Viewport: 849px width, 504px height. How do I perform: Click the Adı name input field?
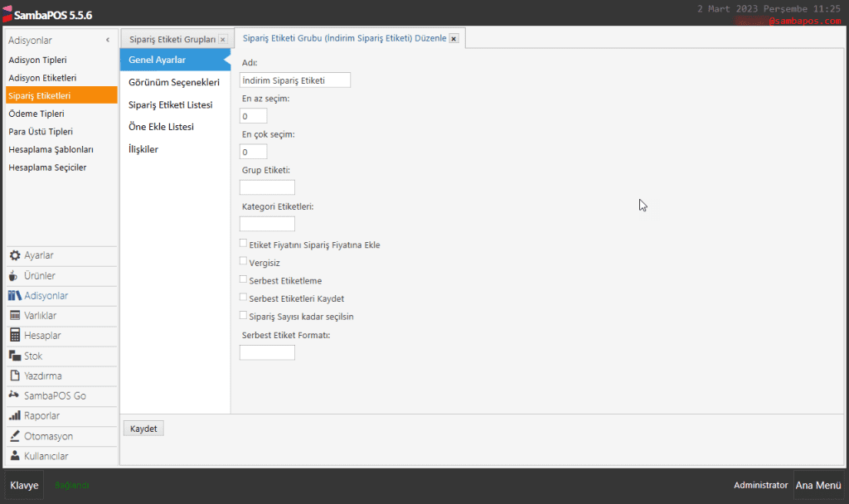[294, 80]
